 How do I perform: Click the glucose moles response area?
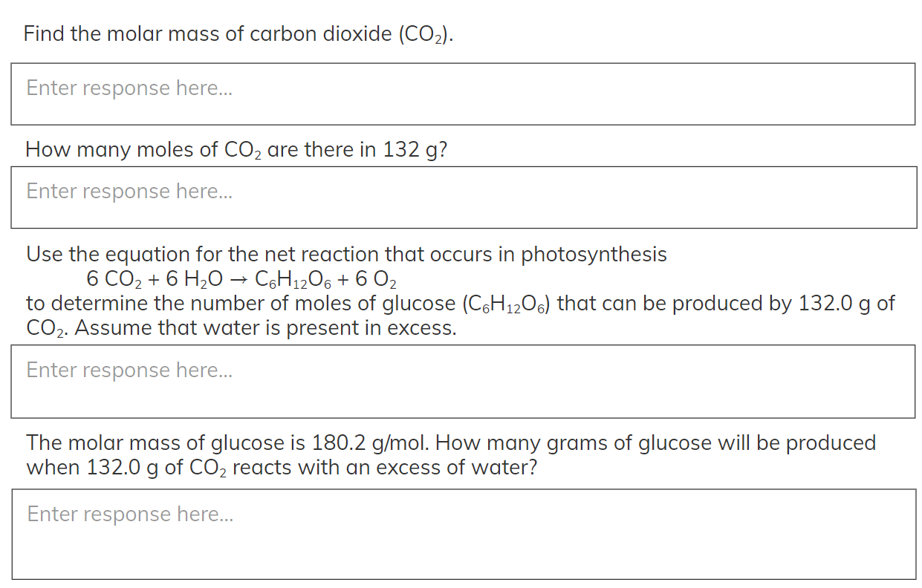click(461, 381)
